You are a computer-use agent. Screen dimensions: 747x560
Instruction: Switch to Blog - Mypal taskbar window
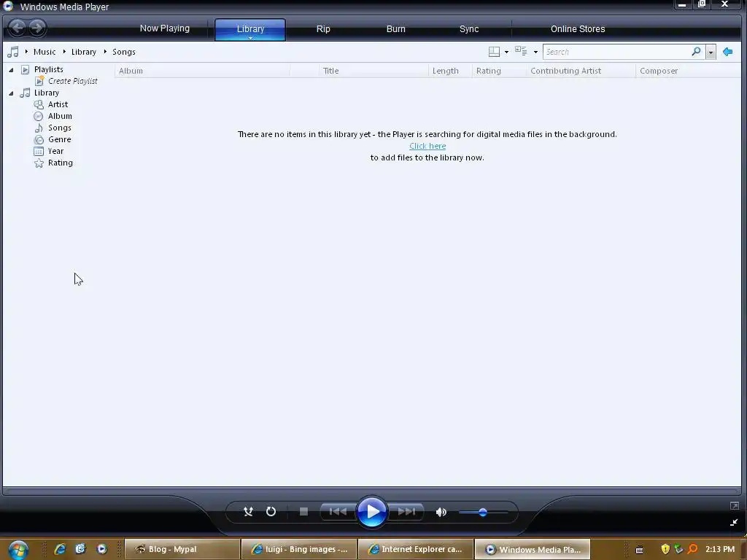(x=182, y=550)
